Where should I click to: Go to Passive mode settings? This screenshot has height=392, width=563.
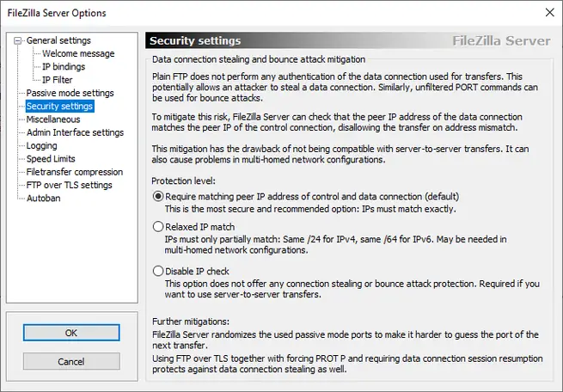(70, 93)
